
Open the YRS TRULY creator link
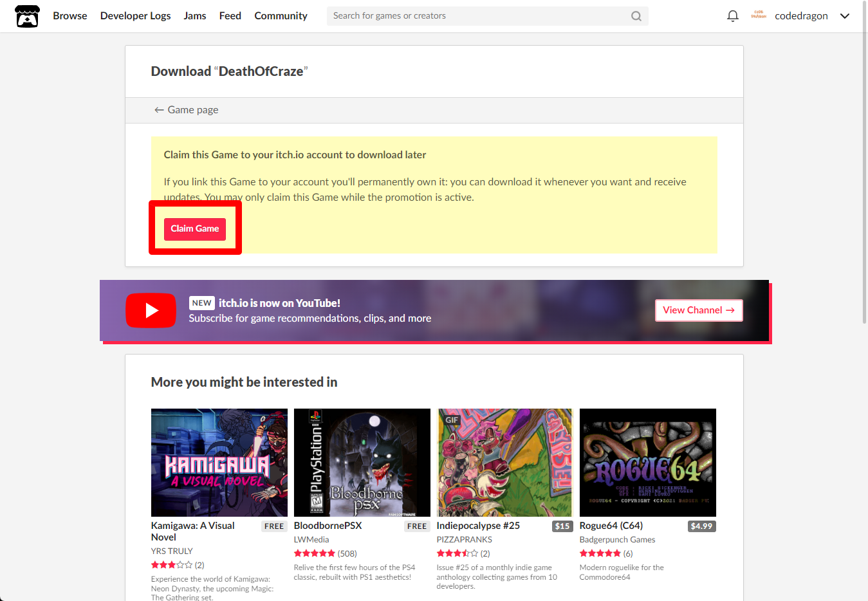(x=172, y=551)
